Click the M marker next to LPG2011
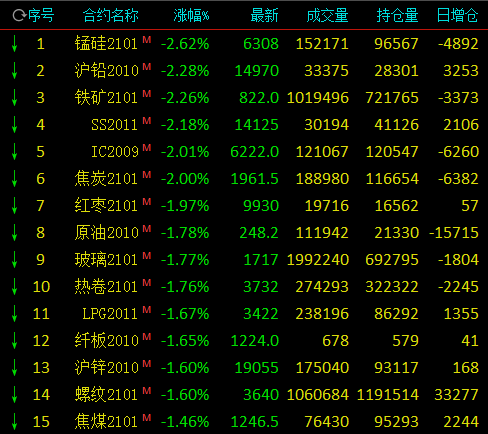The height and width of the screenshot is (434, 488). [147, 310]
